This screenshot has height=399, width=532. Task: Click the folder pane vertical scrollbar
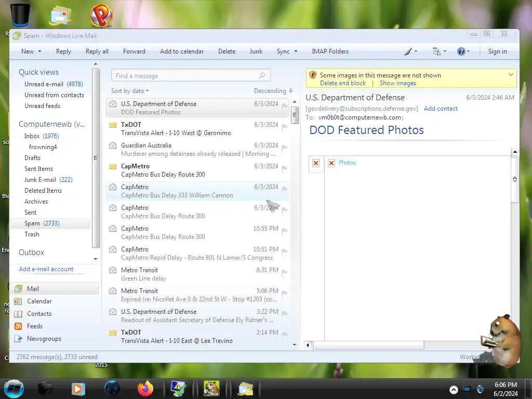(x=96, y=158)
